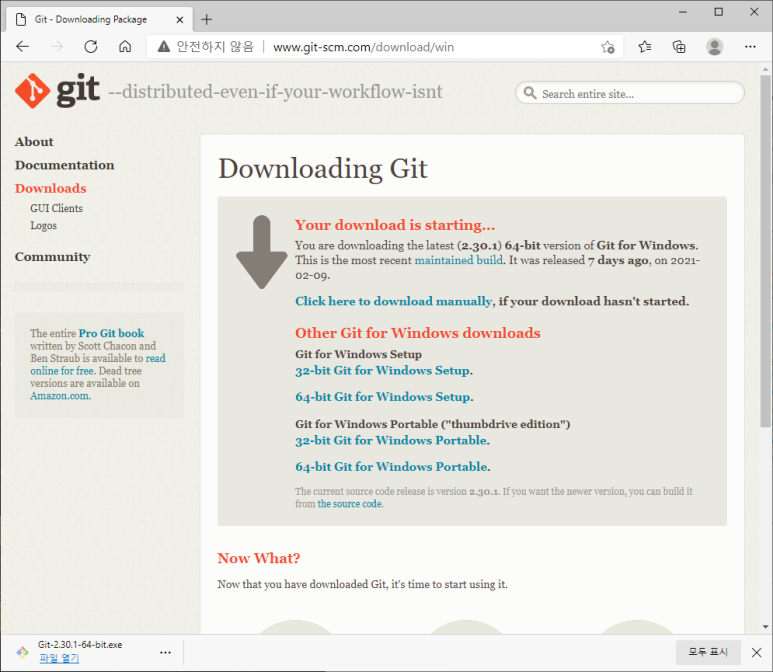The width and height of the screenshot is (773, 672).
Task: Download 64-bit Git for Windows Setup
Action: coord(383,397)
